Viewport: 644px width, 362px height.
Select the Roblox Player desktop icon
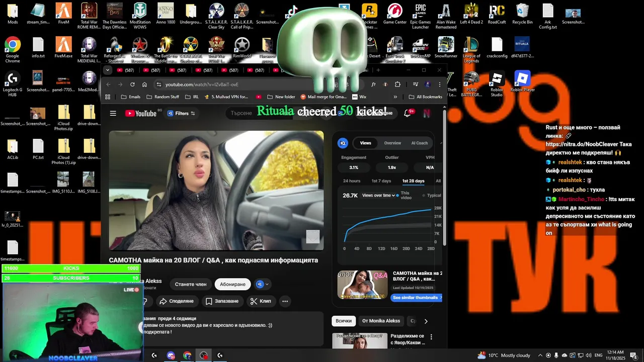(x=522, y=81)
